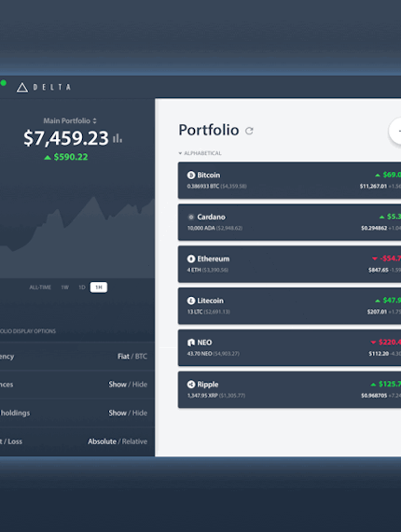
Task: Click the Ripple coin icon
Action: (191, 385)
